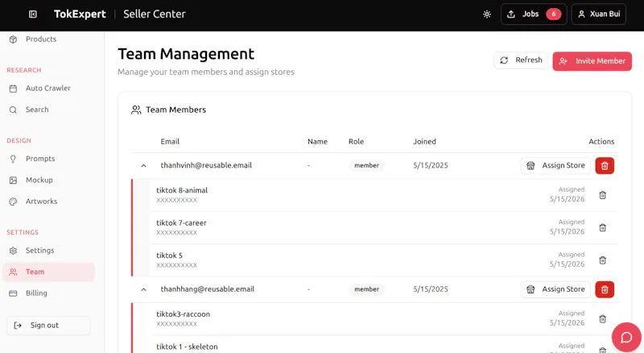
Task: Delete member thanhvinh@reusable.email with red trash
Action: (x=605, y=166)
